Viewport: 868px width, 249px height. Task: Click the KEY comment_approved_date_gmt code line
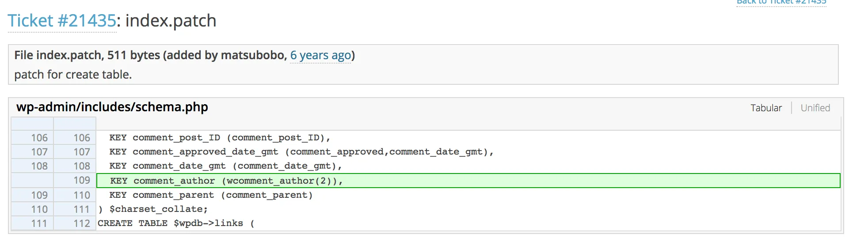(x=301, y=152)
